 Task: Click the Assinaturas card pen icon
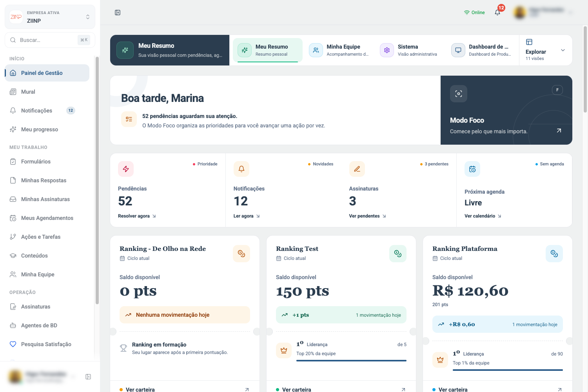pos(357,169)
